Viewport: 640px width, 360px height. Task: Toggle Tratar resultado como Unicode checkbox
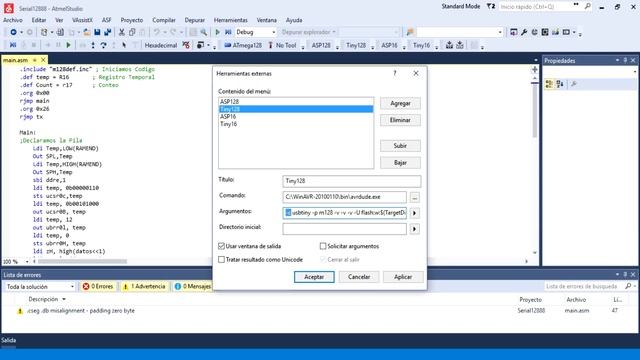[x=221, y=260]
